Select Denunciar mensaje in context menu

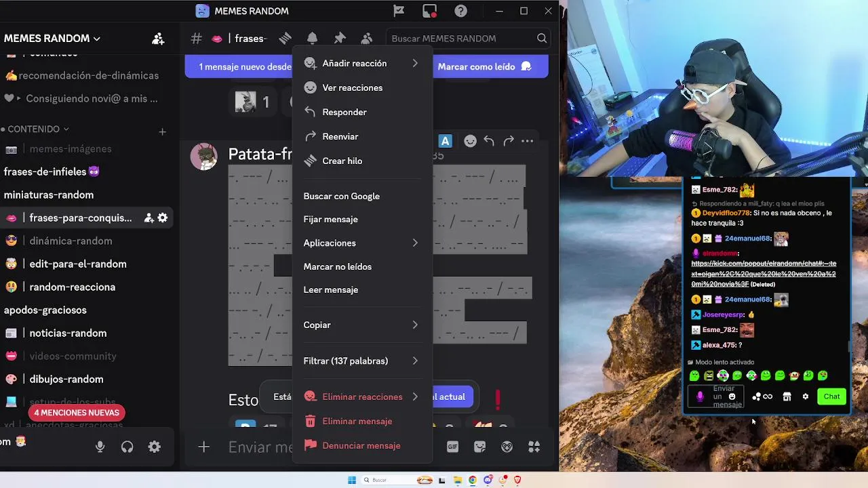point(362,445)
